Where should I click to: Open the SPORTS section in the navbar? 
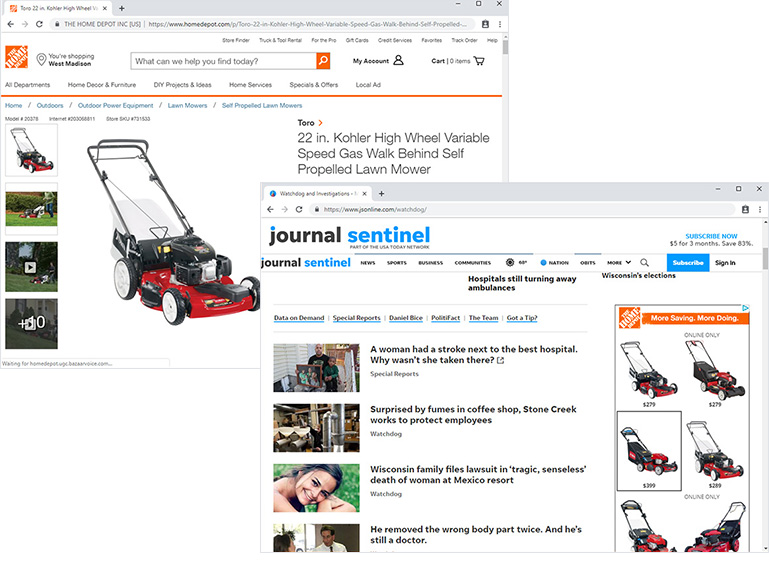coord(397,263)
